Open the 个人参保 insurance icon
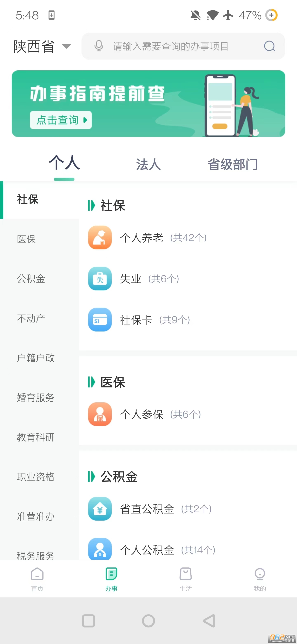 (x=100, y=414)
